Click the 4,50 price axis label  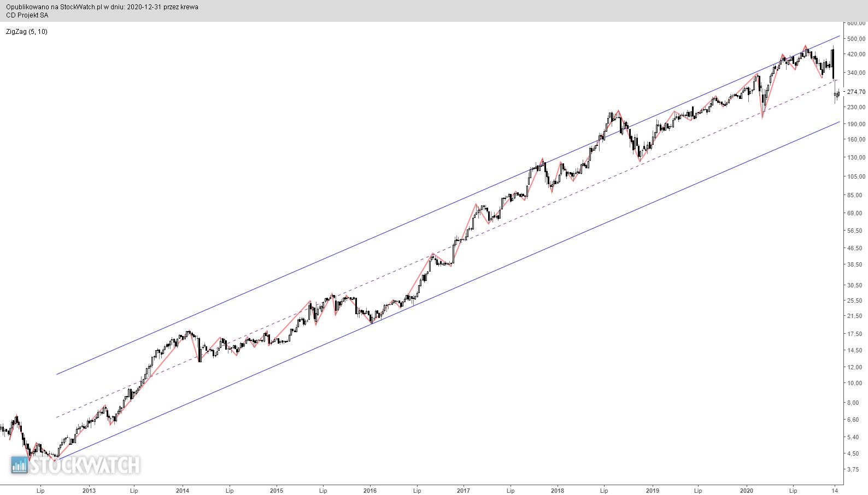(x=853, y=453)
